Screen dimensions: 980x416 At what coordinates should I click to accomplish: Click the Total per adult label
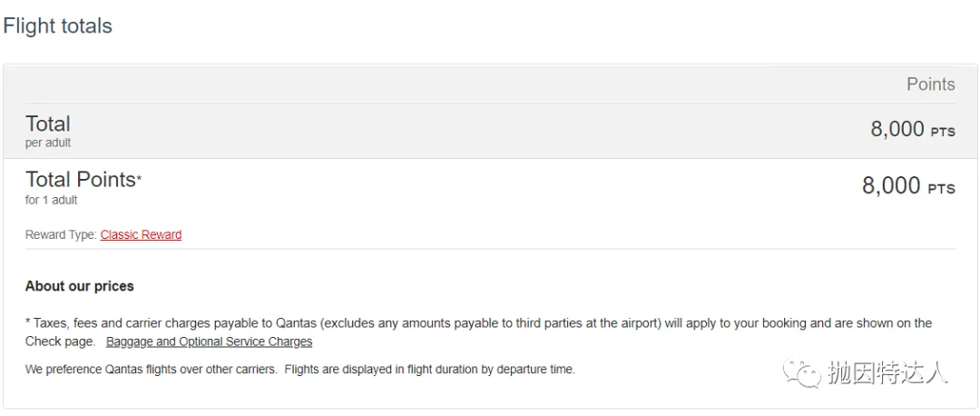point(47,131)
